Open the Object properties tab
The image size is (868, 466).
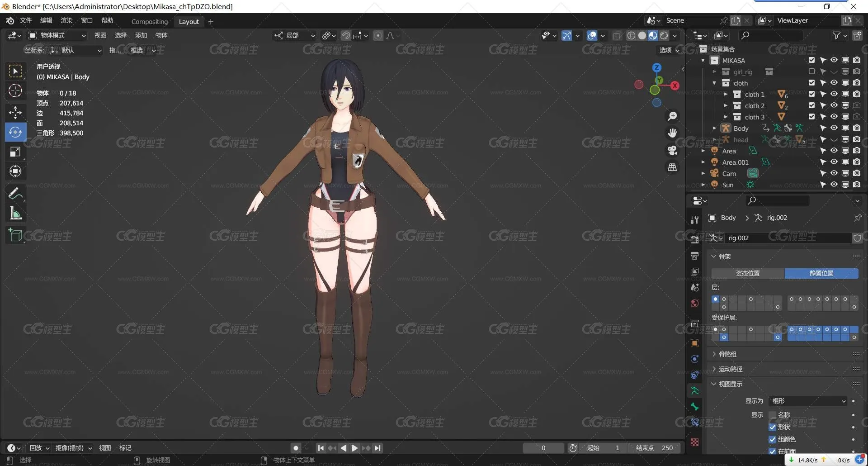(695, 343)
